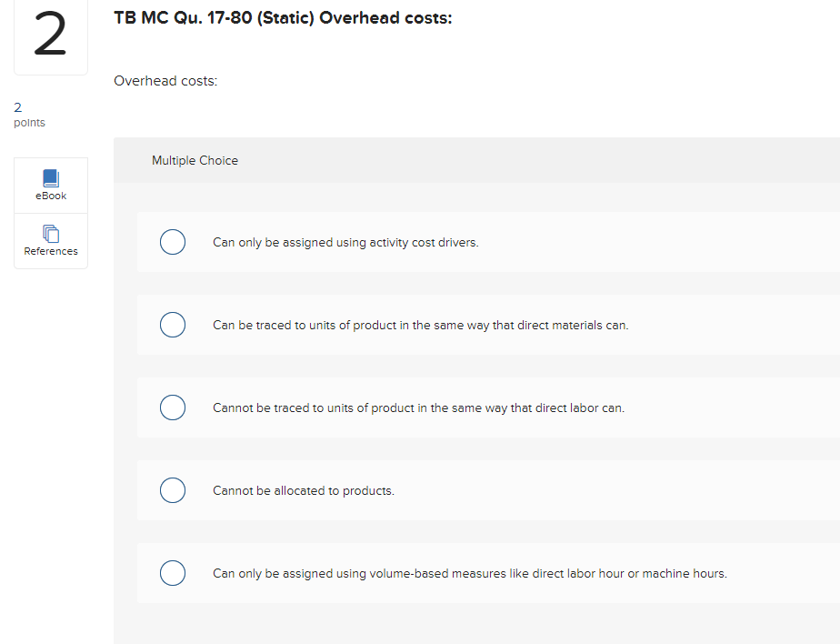Click answer text 'Can only be assigned using activity cost drivers'
The image size is (840, 644).
tap(345, 243)
